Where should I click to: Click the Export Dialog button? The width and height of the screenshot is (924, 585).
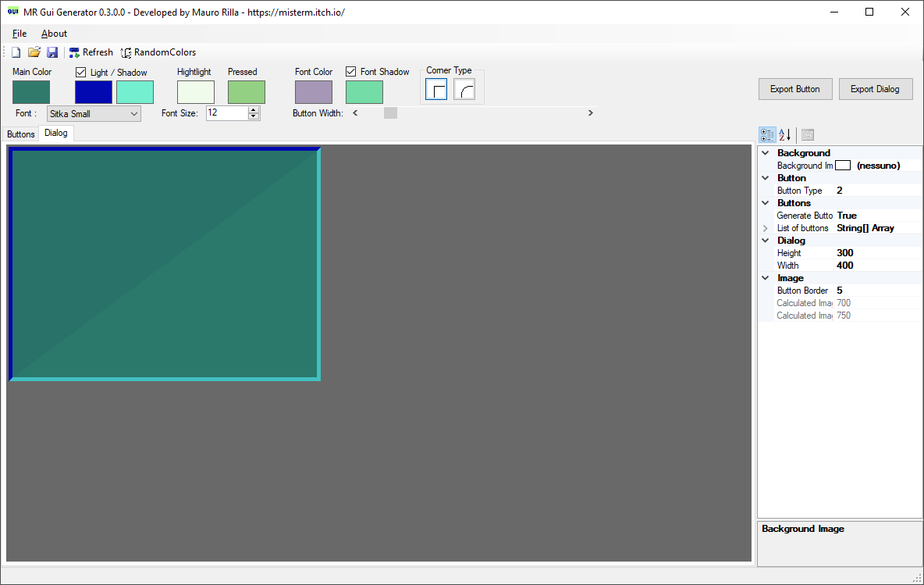point(875,89)
